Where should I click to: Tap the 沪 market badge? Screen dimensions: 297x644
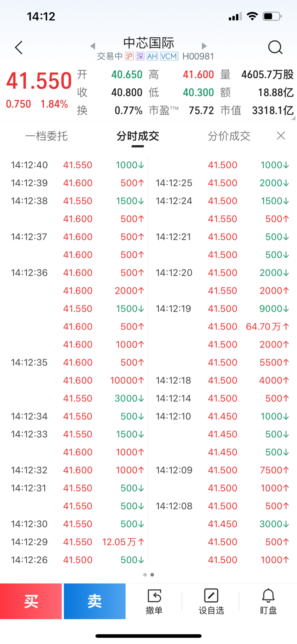129,57
